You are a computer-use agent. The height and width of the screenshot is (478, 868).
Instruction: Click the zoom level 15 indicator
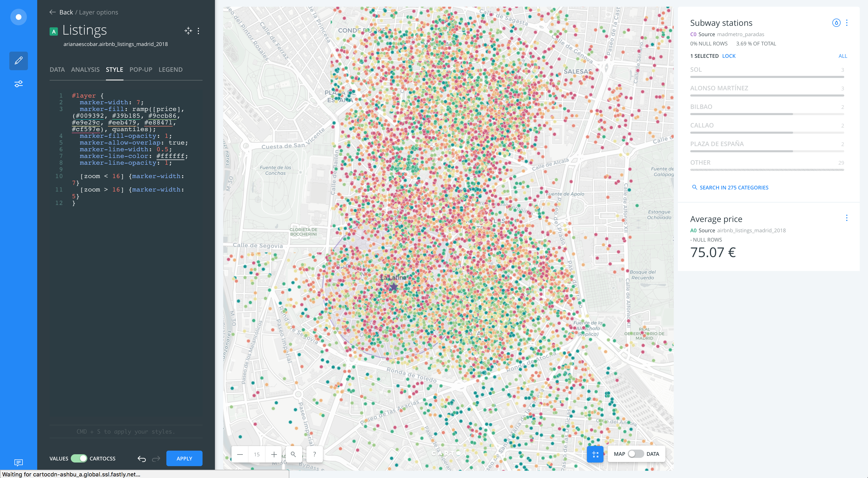[x=257, y=454]
